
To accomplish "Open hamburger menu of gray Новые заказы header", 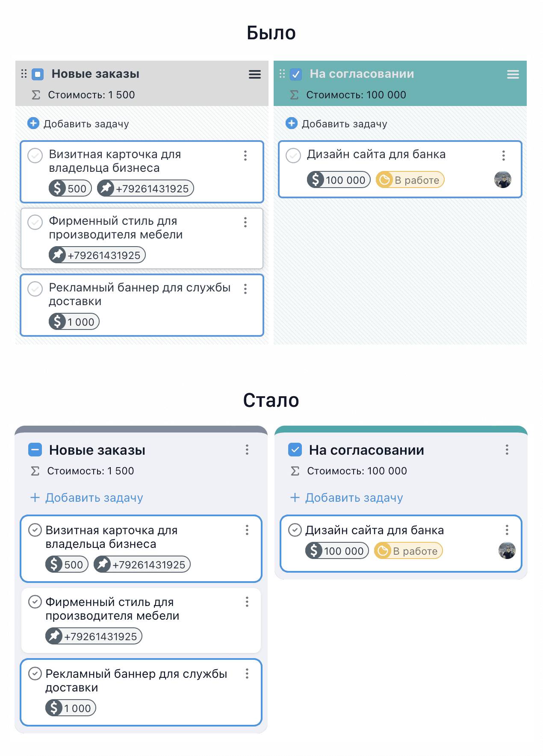I will coord(255,74).
